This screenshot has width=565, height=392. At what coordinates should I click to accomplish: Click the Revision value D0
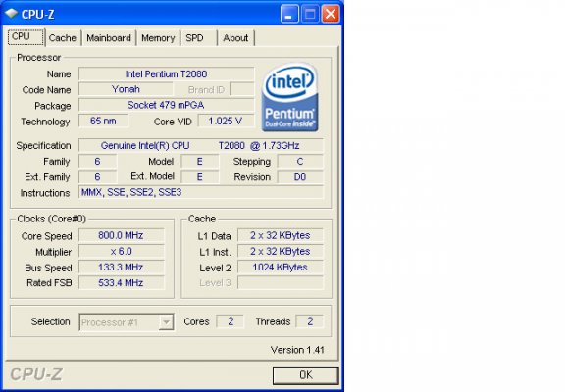(300, 177)
